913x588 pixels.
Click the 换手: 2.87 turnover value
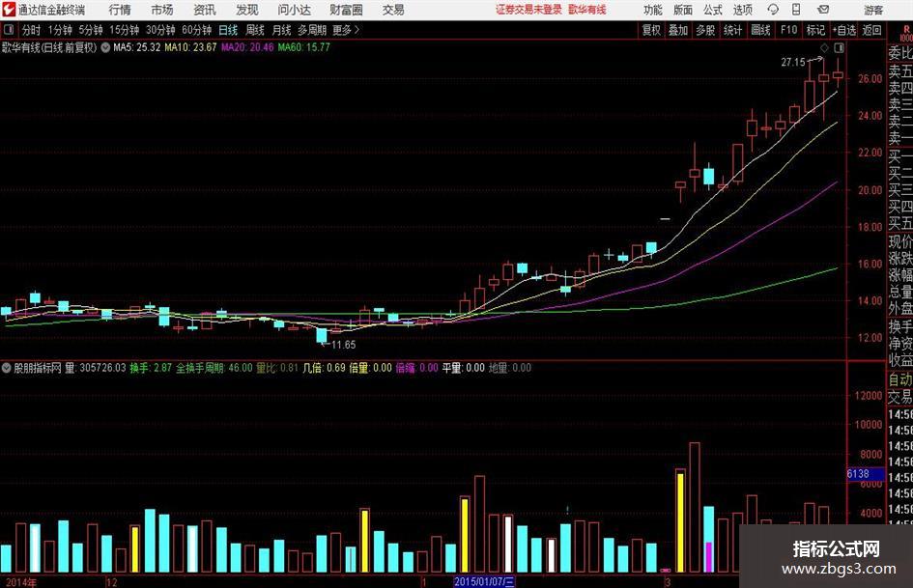coord(151,368)
